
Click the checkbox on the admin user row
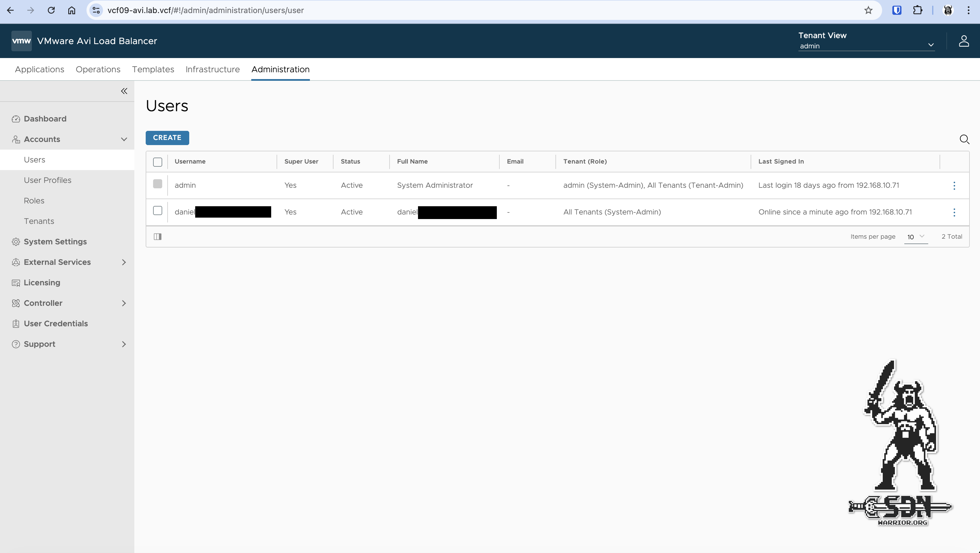click(158, 184)
